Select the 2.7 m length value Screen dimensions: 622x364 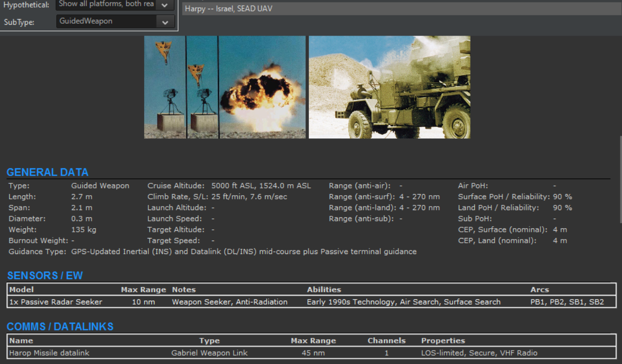(x=82, y=197)
